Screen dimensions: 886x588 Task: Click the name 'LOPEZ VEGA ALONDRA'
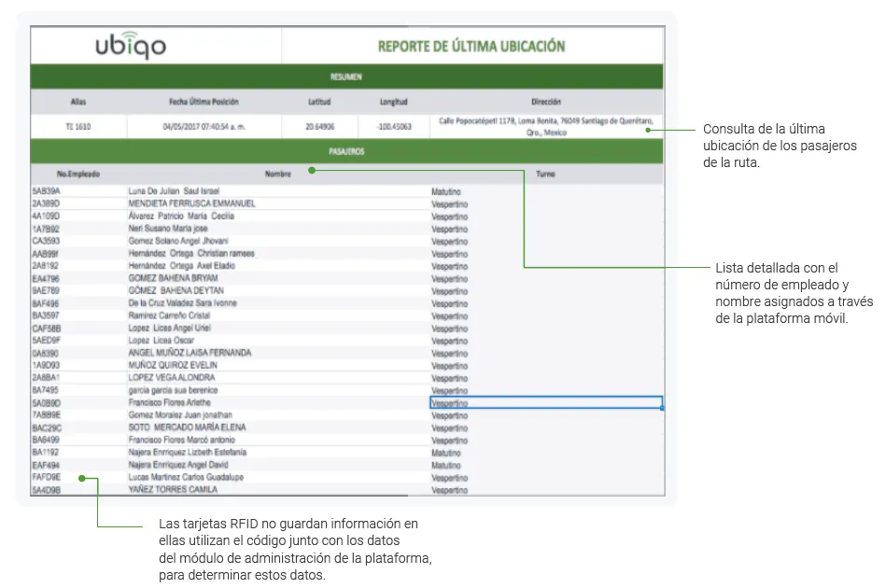172,378
